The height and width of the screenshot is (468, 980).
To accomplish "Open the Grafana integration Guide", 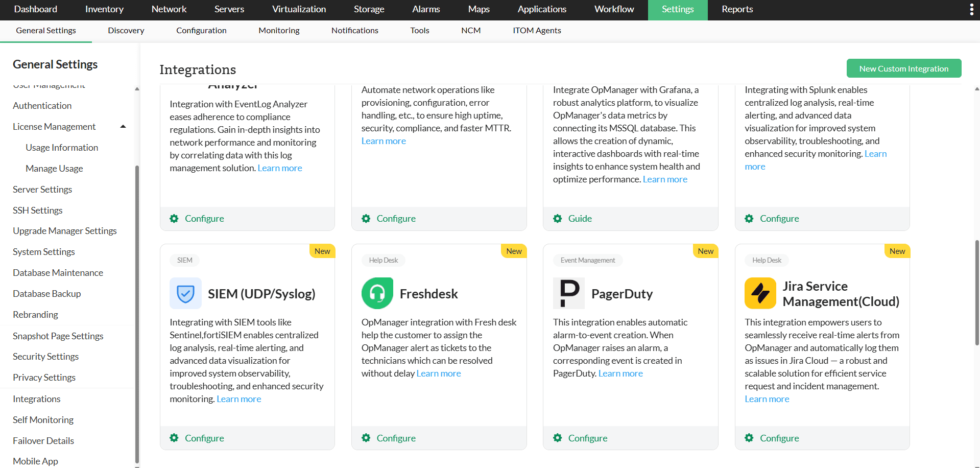I will 580,219.
